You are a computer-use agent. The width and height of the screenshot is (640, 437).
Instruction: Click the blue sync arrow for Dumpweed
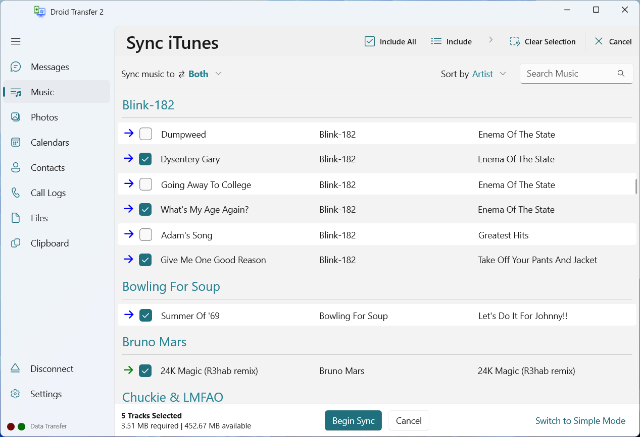pos(129,133)
